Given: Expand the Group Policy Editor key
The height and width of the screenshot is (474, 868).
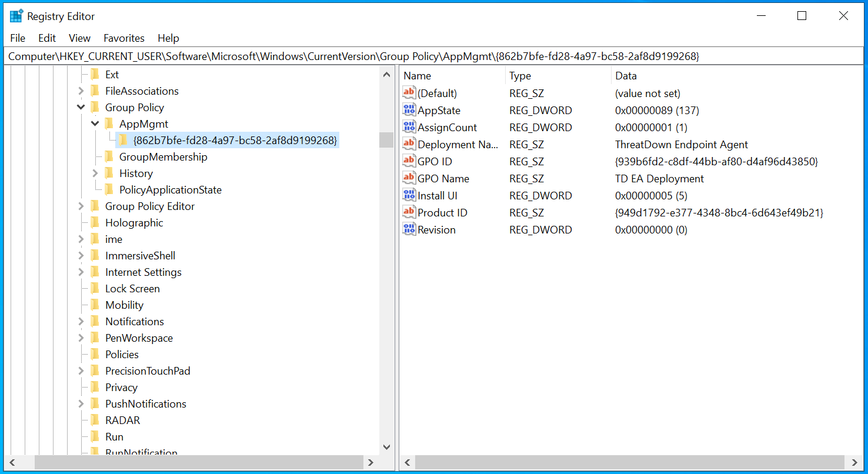Looking at the screenshot, I should 81,206.
